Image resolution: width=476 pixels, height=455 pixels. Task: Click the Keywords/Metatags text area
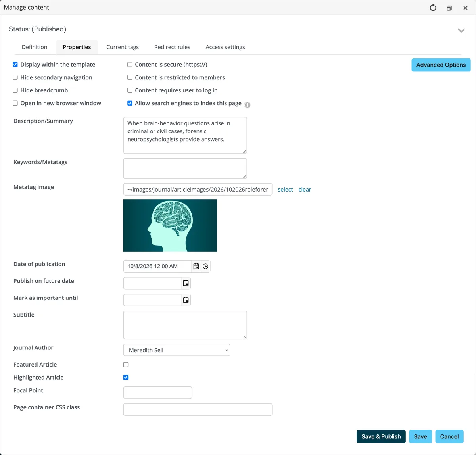[185, 168]
